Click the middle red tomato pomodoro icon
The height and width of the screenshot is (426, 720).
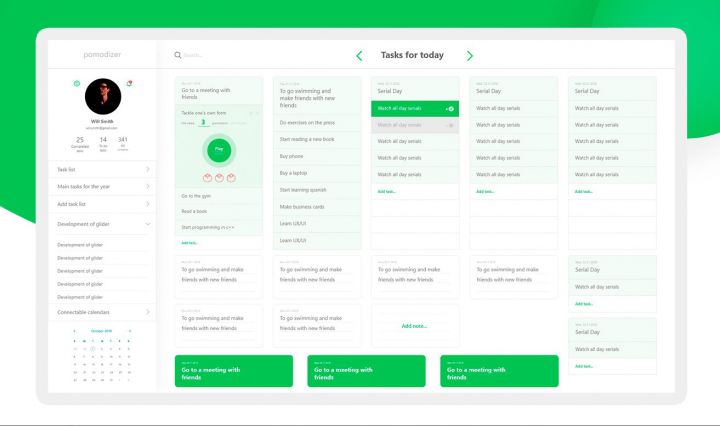(219, 178)
